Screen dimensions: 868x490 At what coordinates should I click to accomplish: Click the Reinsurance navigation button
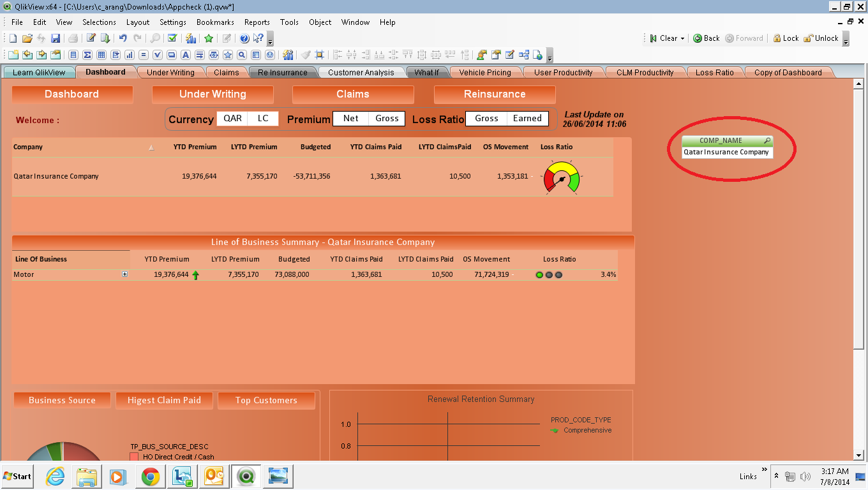495,94
